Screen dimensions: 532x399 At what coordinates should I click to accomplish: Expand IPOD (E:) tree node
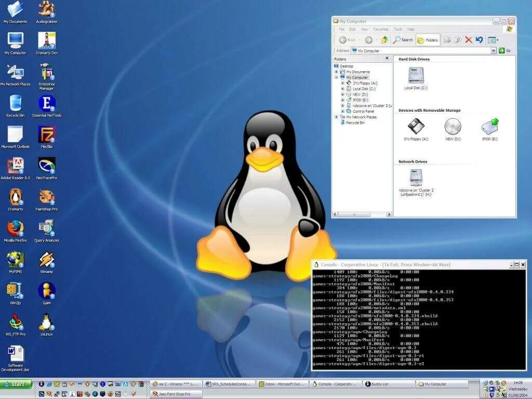(x=343, y=100)
